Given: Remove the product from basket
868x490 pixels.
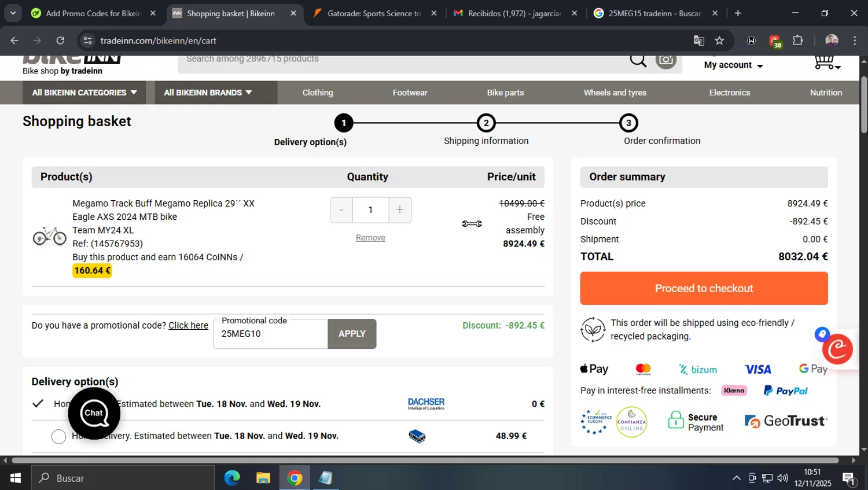Looking at the screenshot, I should [370, 238].
